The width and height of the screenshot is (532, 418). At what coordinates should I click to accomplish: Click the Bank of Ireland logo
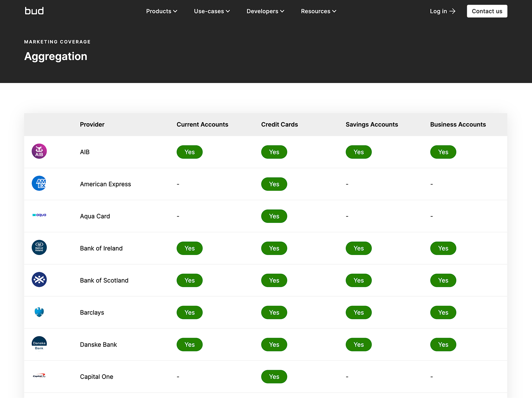[x=39, y=248]
